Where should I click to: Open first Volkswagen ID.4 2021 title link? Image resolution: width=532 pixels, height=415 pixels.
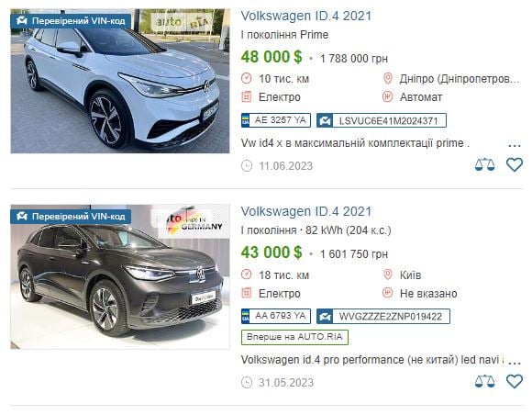pos(306,16)
